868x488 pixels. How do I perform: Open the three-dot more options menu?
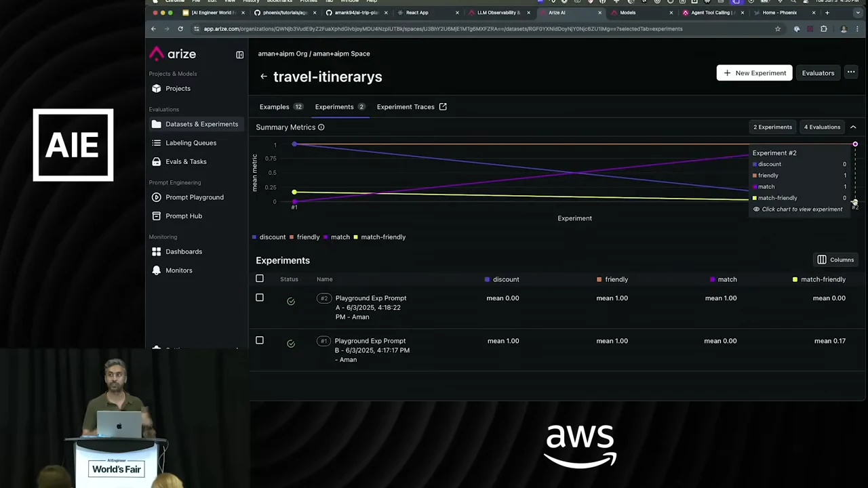[x=851, y=73]
